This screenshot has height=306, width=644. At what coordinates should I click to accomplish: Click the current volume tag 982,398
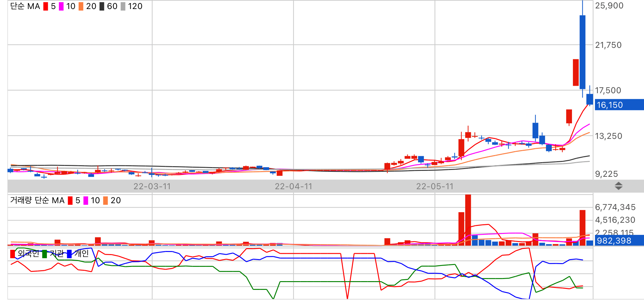click(619, 240)
